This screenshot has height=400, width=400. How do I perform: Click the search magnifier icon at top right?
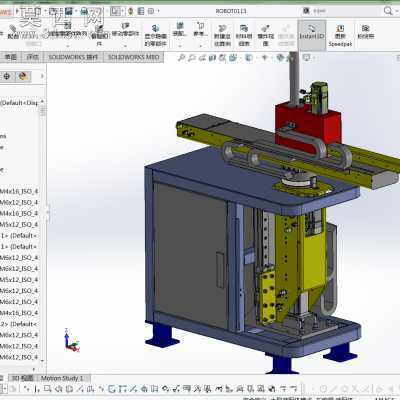coord(388,11)
